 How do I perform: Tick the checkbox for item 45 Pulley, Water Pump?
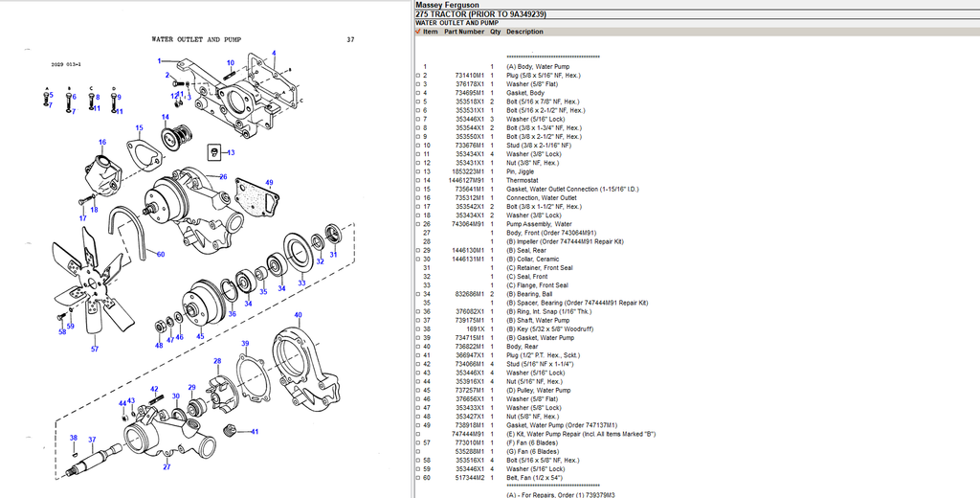pyautogui.click(x=418, y=391)
